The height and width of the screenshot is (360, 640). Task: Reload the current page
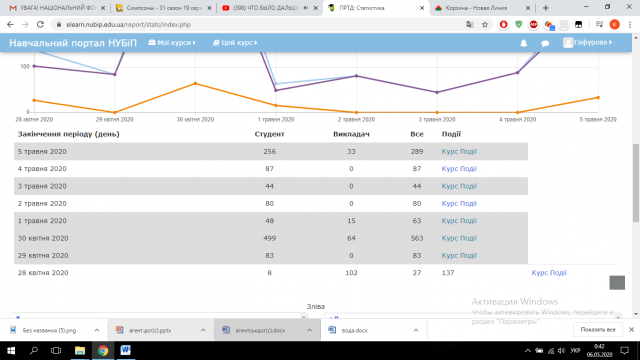pos(40,24)
